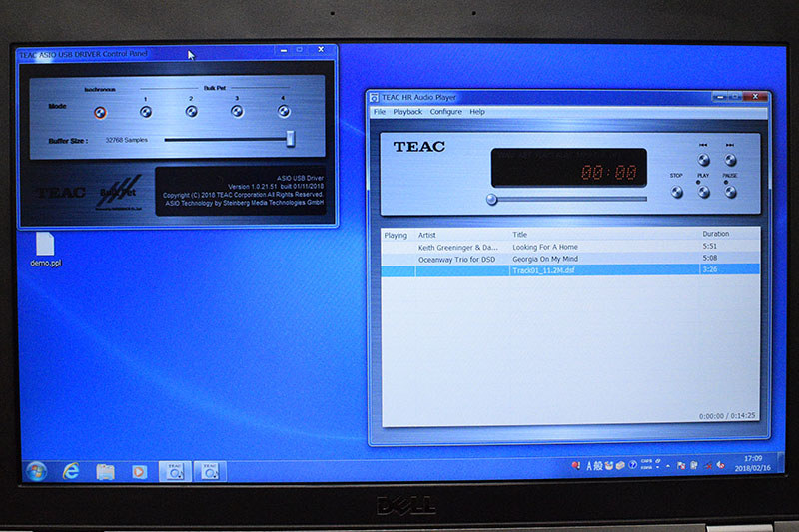The image size is (799, 532).
Task: Open the clock showing 17:09
Action: tap(753, 463)
